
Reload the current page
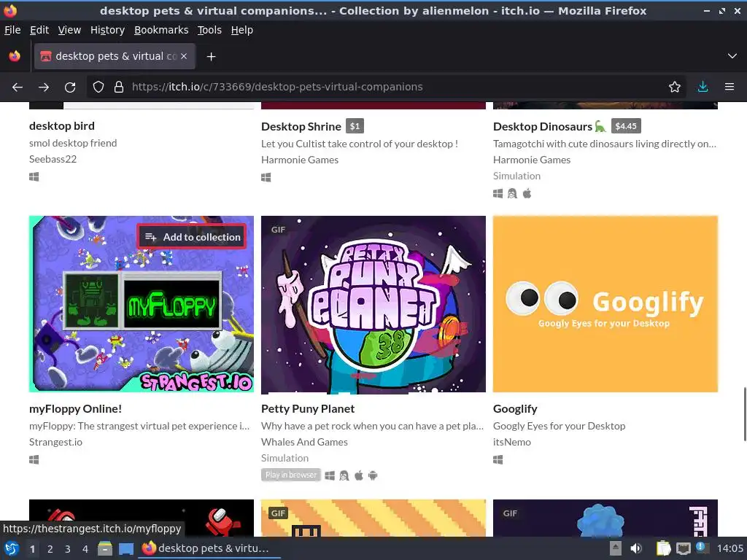70,87
